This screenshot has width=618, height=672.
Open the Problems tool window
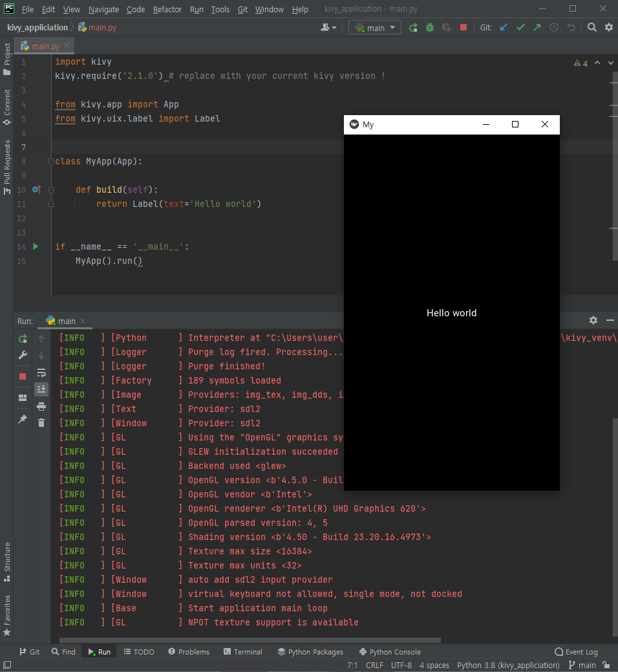[x=189, y=652]
